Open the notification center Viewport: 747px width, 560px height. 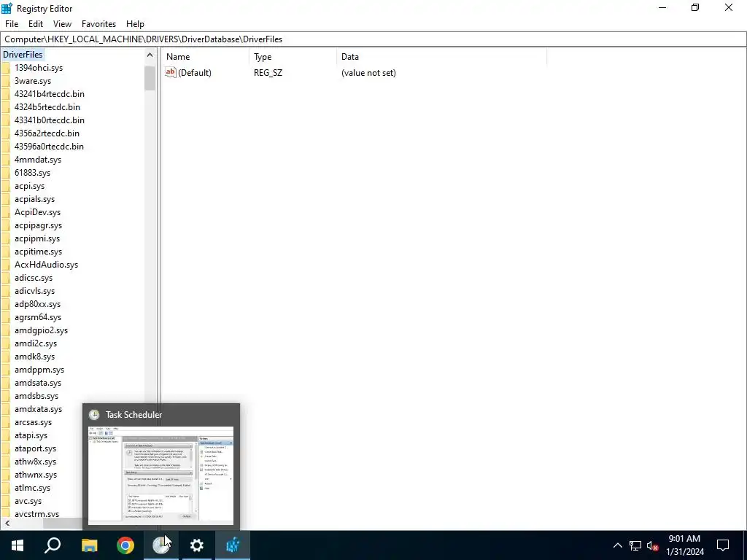tap(723, 545)
